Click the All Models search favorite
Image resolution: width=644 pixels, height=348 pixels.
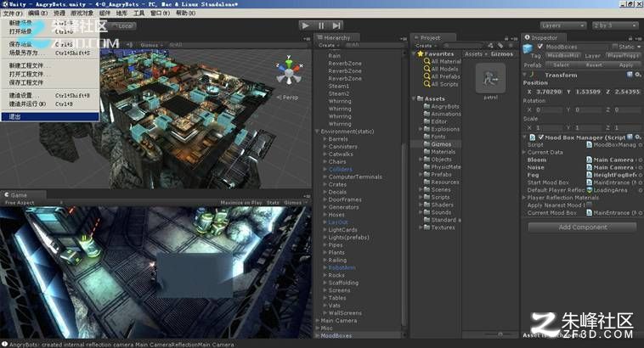click(x=441, y=69)
